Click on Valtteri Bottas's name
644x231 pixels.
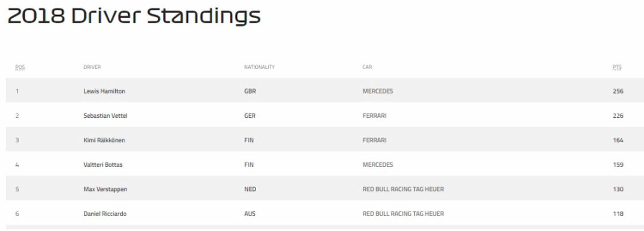point(103,165)
